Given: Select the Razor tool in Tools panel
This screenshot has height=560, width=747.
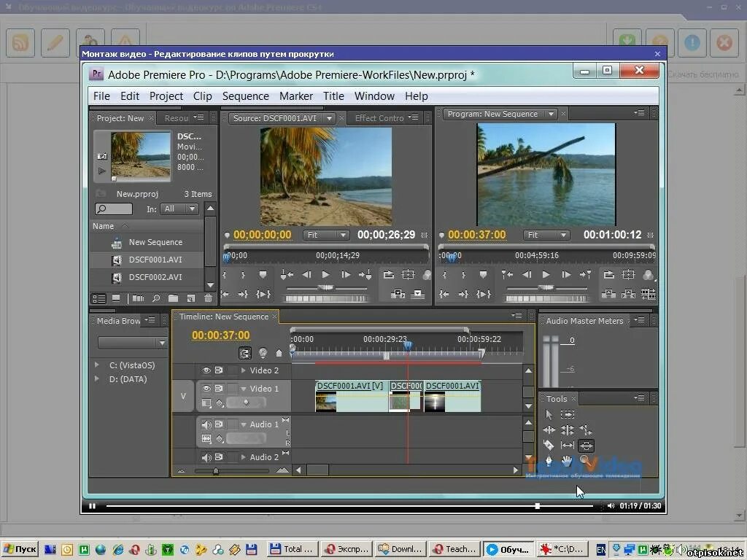Looking at the screenshot, I should [549, 446].
